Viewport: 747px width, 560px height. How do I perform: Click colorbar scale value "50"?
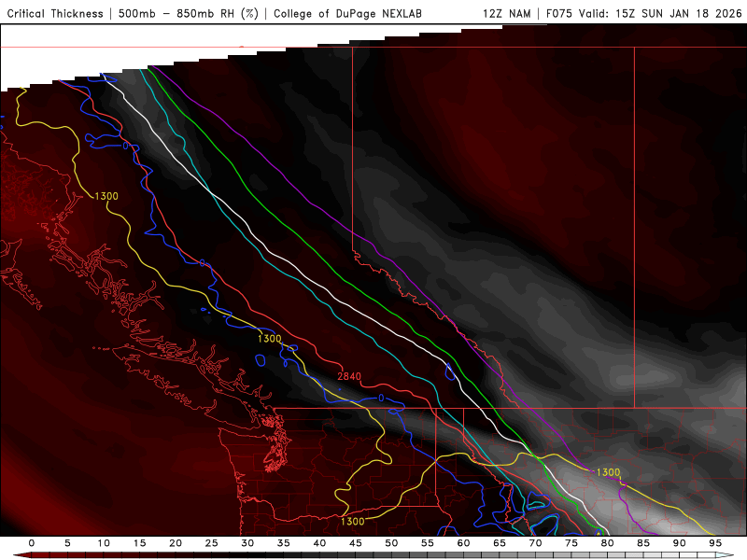391,543
